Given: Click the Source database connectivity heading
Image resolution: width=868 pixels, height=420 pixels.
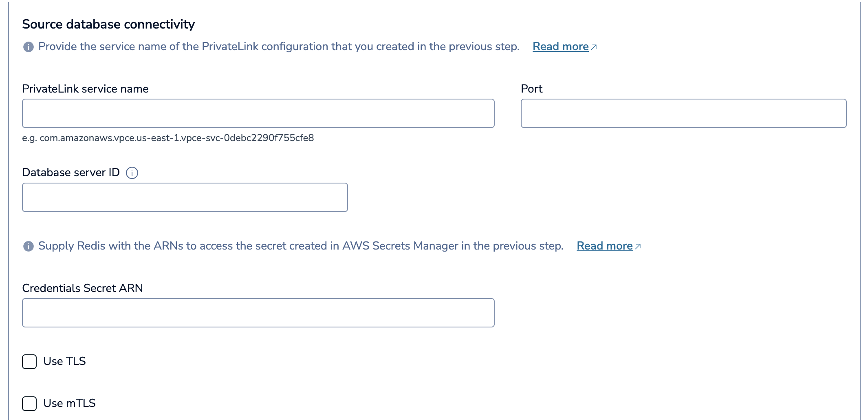Looking at the screenshot, I should click(x=108, y=24).
